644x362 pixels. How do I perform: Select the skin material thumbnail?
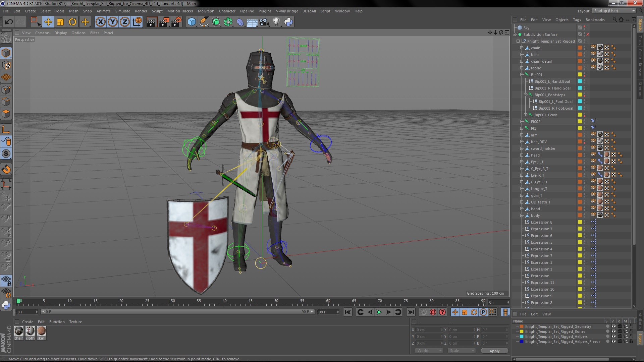coord(41,331)
